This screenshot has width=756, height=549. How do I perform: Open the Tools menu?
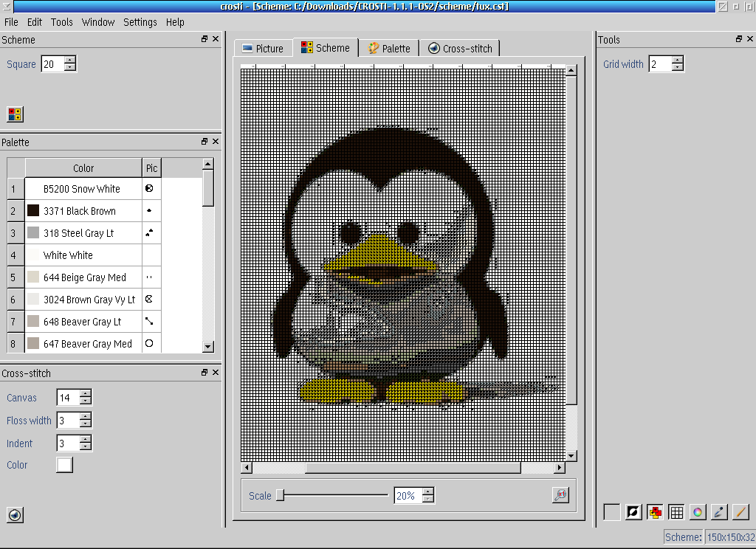pos(62,22)
